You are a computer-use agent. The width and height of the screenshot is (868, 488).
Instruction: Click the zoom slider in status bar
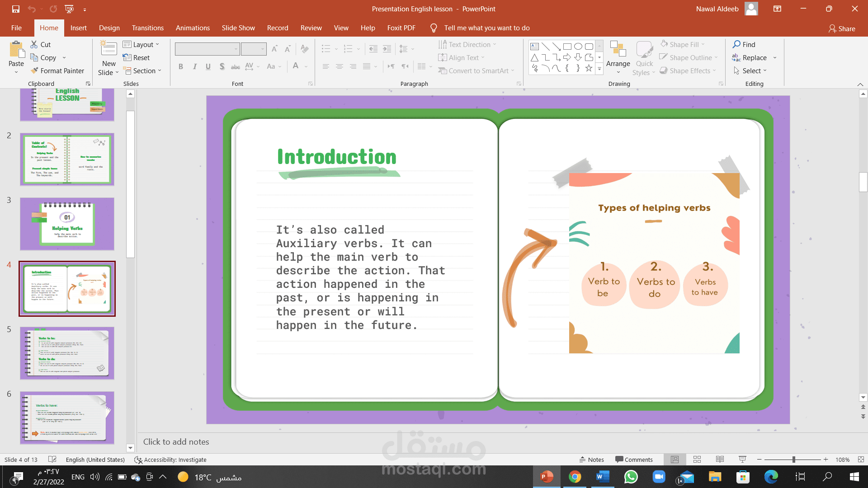coord(793,460)
